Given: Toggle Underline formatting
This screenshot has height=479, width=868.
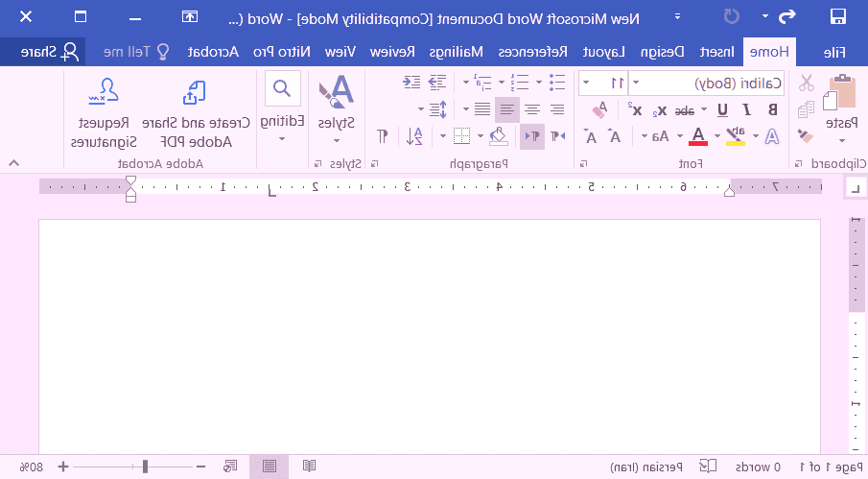Looking at the screenshot, I should 722,109.
